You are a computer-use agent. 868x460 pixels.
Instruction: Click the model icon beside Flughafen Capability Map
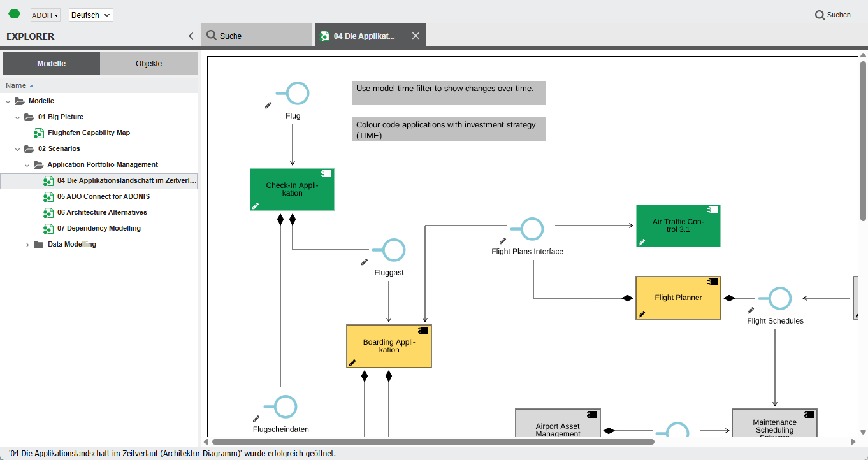(x=39, y=133)
